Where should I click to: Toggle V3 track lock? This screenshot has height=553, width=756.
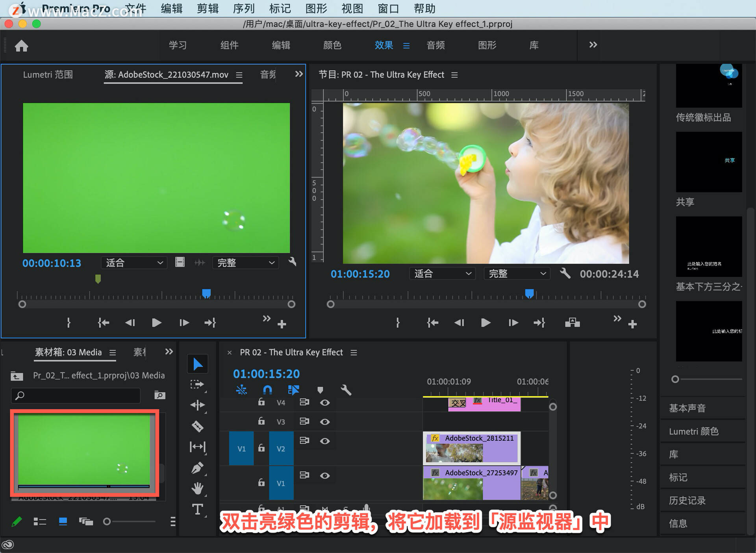pos(261,421)
